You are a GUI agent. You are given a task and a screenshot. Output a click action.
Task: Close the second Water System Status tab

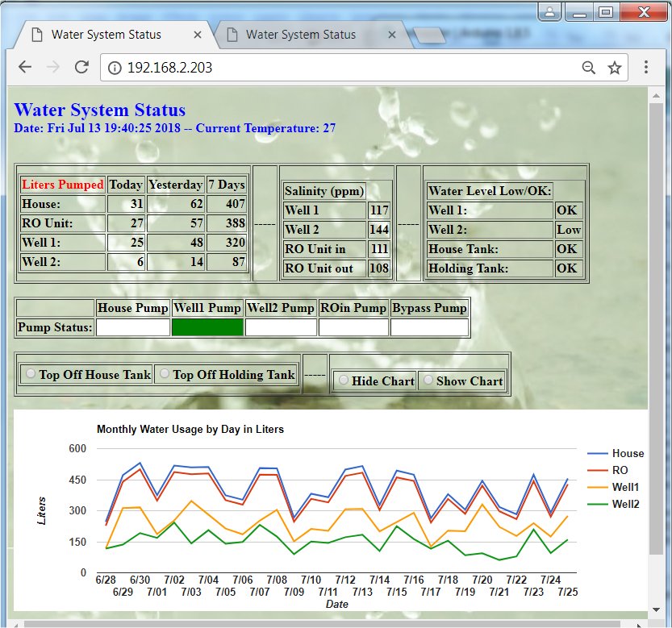[392, 35]
